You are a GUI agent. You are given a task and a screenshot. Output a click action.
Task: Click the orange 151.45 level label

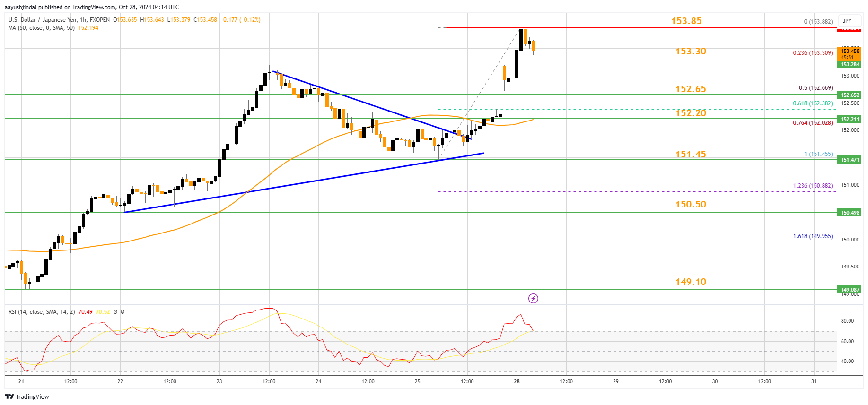point(691,154)
